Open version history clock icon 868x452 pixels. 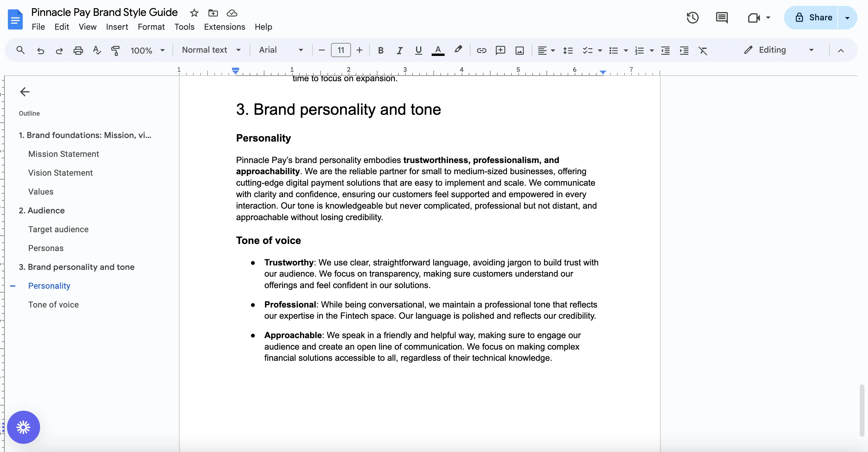[693, 18]
